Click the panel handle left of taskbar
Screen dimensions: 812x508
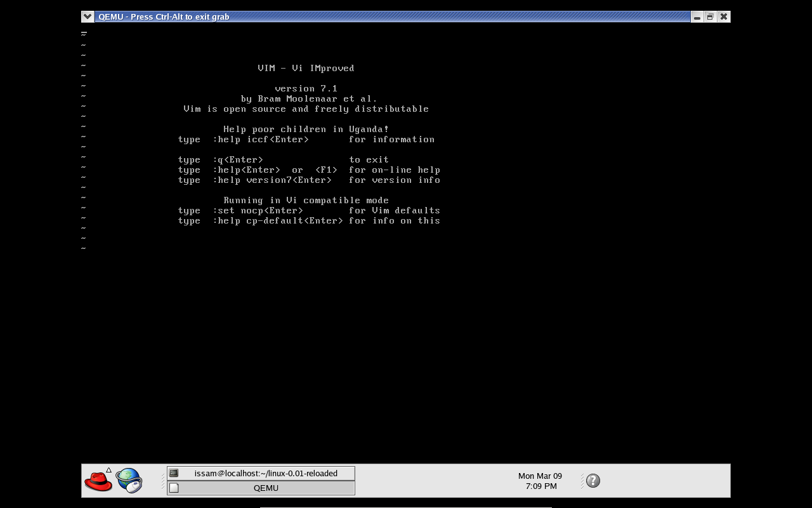tap(163, 481)
